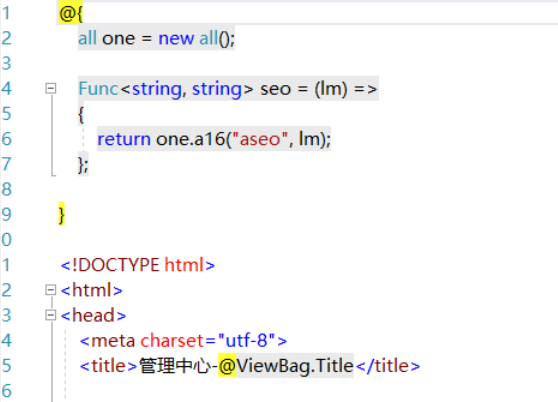This screenshot has width=558, height=402.
Task: Click the opening <title> tag
Action: click(x=109, y=366)
